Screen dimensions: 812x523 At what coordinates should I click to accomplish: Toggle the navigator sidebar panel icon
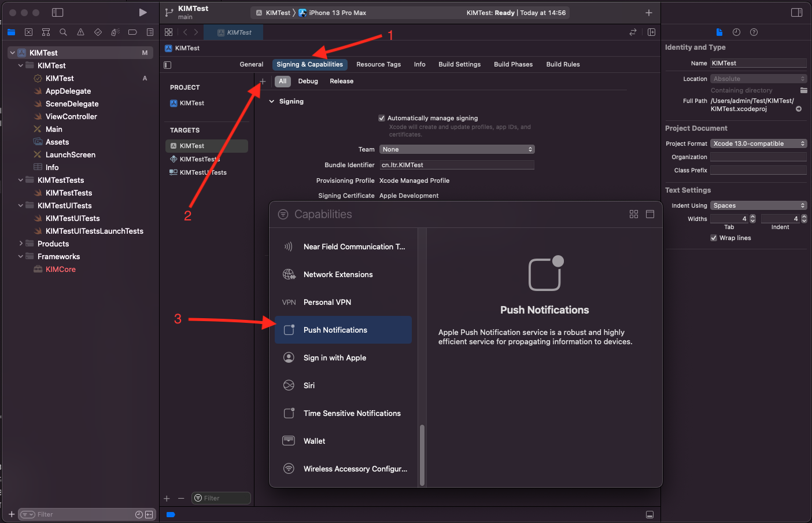pyautogui.click(x=57, y=12)
